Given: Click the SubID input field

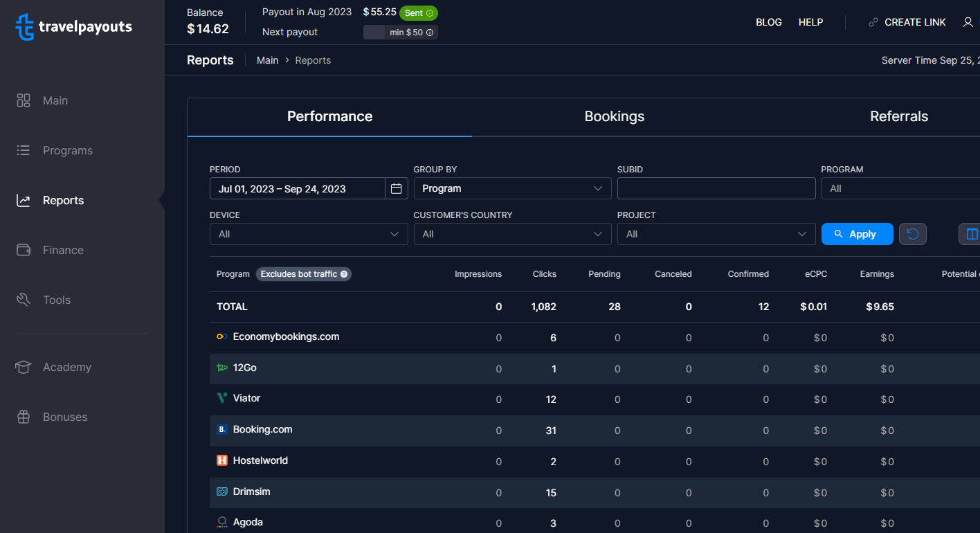Looking at the screenshot, I should (716, 188).
